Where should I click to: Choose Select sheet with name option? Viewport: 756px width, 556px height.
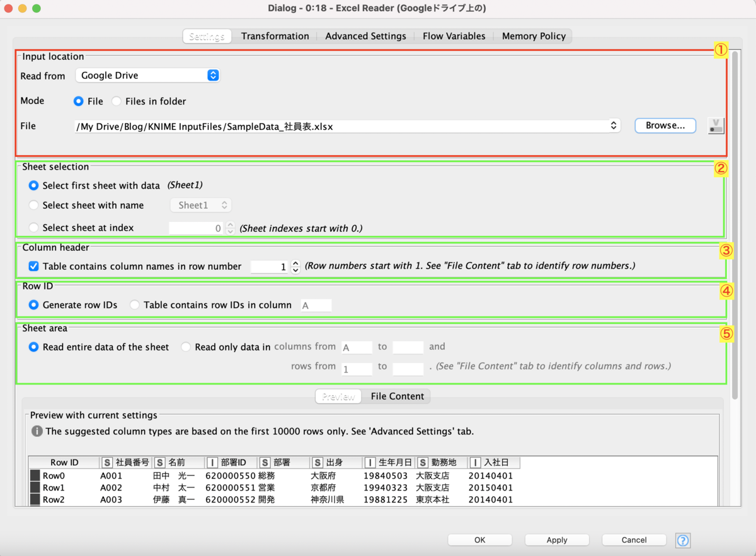pos(34,205)
